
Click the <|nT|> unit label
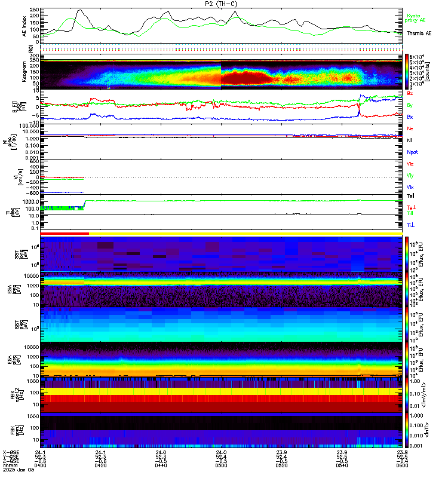click(x=426, y=430)
